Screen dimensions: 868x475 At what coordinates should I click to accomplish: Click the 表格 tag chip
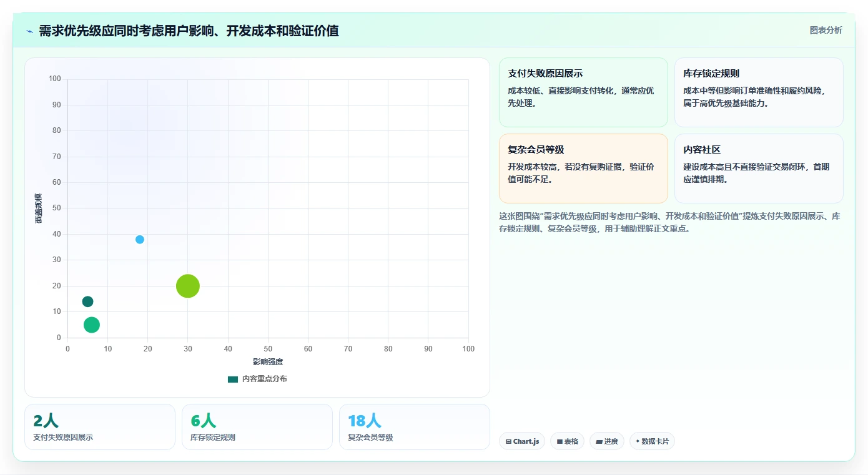point(567,441)
